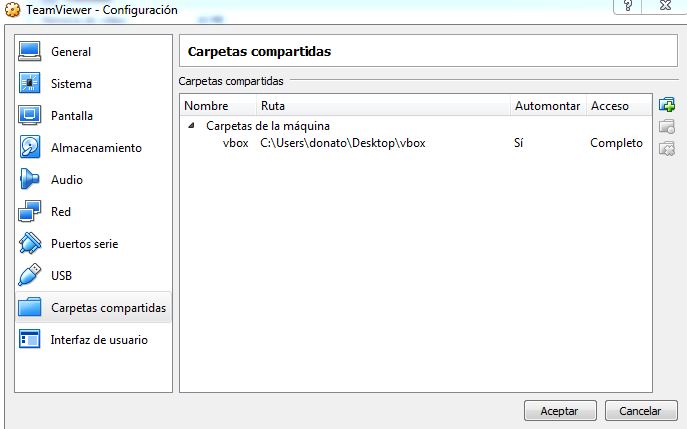Screen dimensions: 687x429
Task: Open Almacenamiento storage icon
Action: pos(30,148)
